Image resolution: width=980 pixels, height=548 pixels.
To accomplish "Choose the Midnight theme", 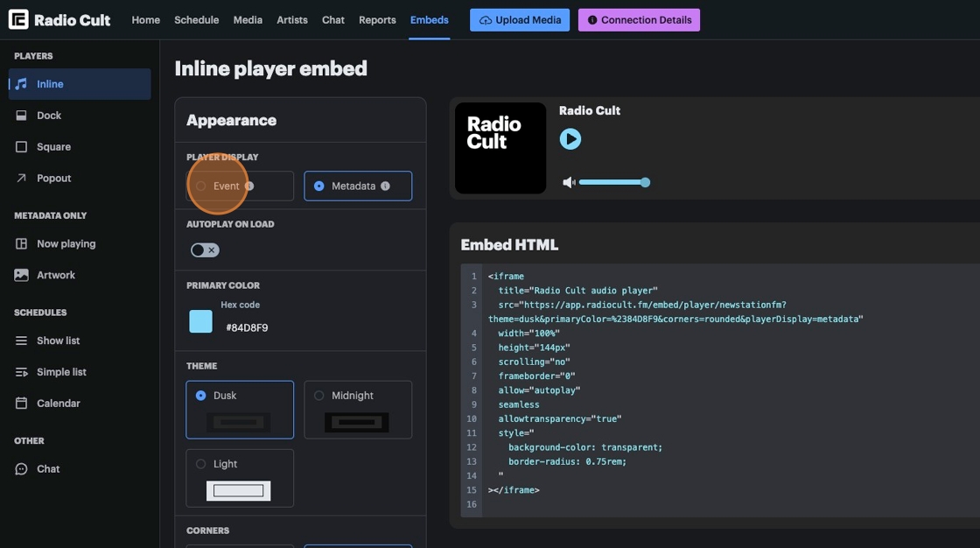I will [358, 410].
